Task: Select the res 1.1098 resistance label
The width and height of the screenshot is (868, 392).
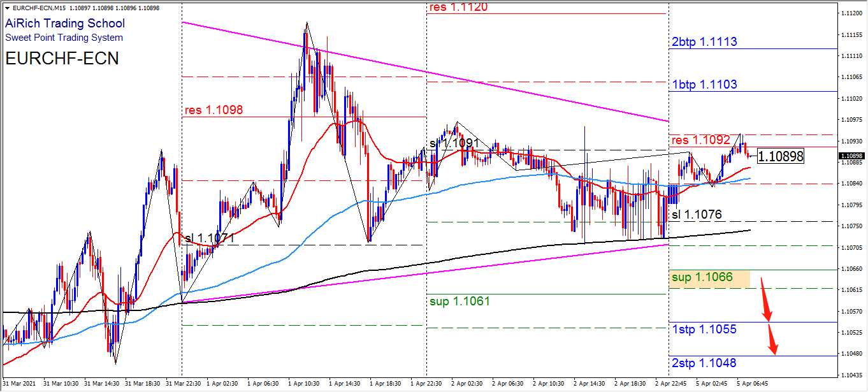Action: click(x=213, y=111)
